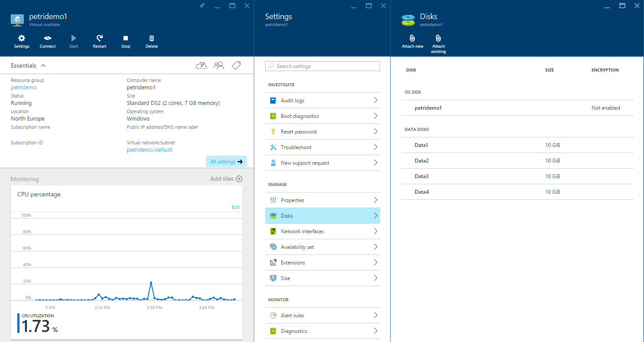Expand Reset password chevron arrow
Image resolution: width=644 pixels, height=342 pixels.
click(375, 131)
